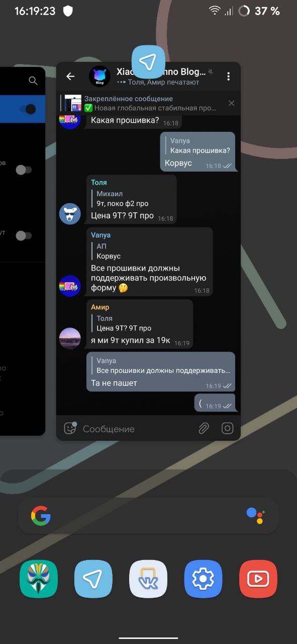Tap the back arrow in Telegram chat header

tap(70, 76)
